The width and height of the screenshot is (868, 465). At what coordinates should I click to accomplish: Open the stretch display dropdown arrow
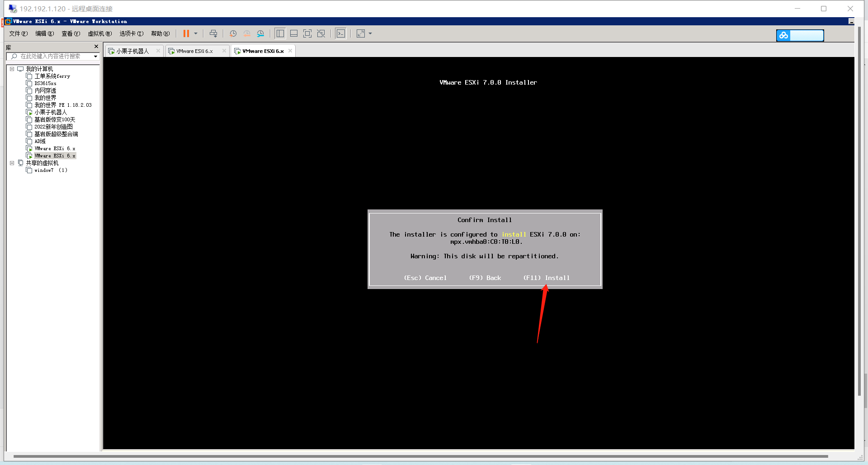point(370,33)
